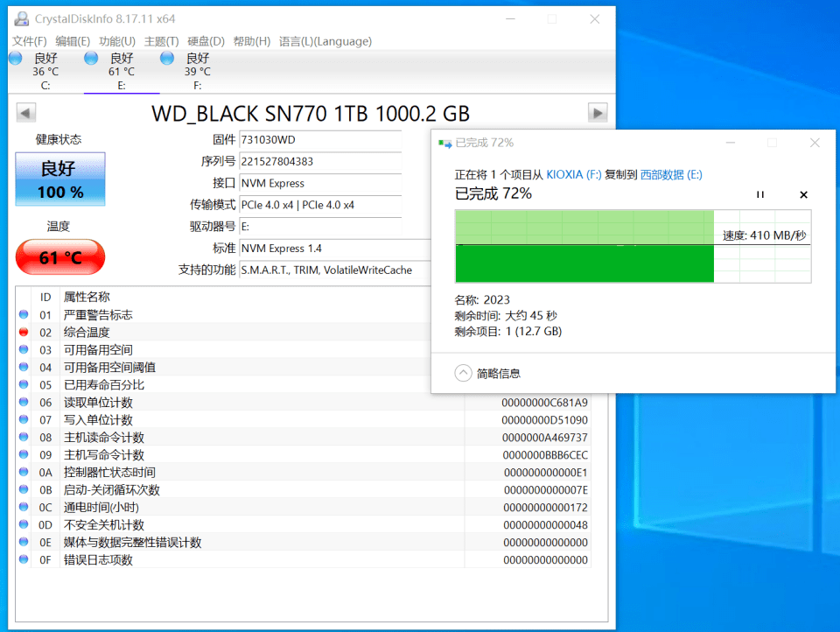This screenshot has height=632, width=840.
Task: Select raw value 00000000C681A9
Action: 544,403
